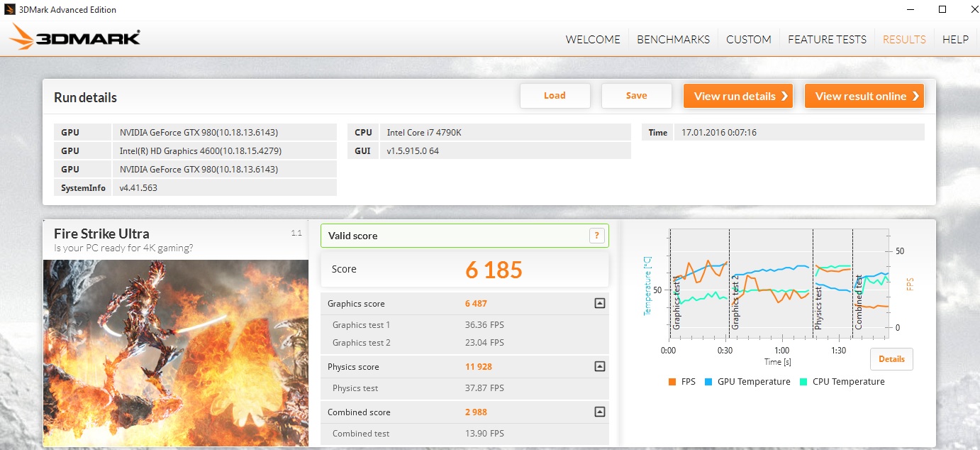Switch to CUSTOM tab
This screenshot has height=450, width=980.
pos(749,40)
